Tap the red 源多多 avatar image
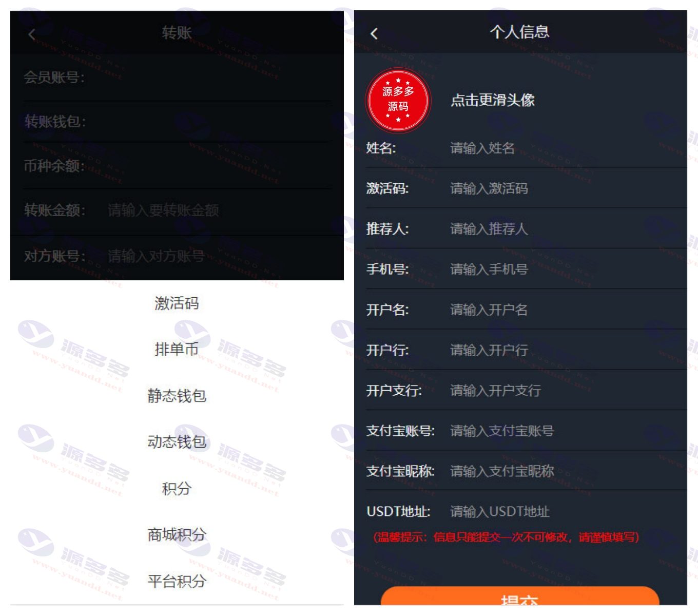Image resolution: width=698 pixels, height=616 pixels. (398, 100)
